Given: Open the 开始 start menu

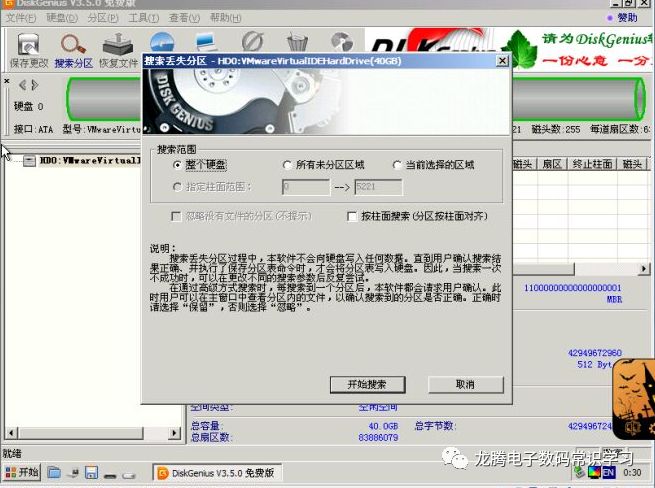Looking at the screenshot, I should point(22,473).
